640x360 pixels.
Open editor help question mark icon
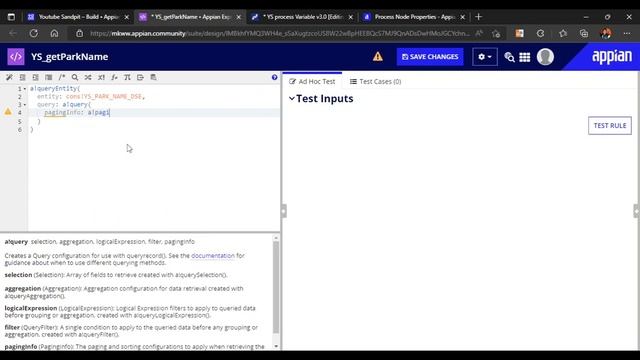click(274, 77)
